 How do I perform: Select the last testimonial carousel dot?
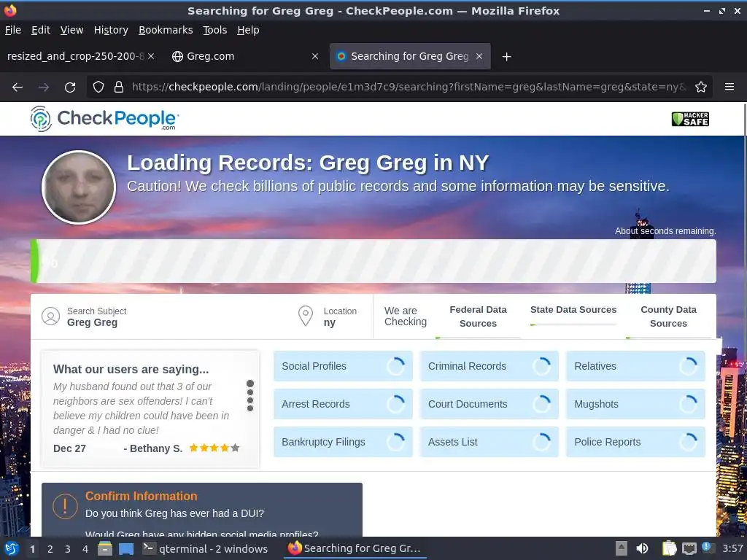[x=250, y=408]
